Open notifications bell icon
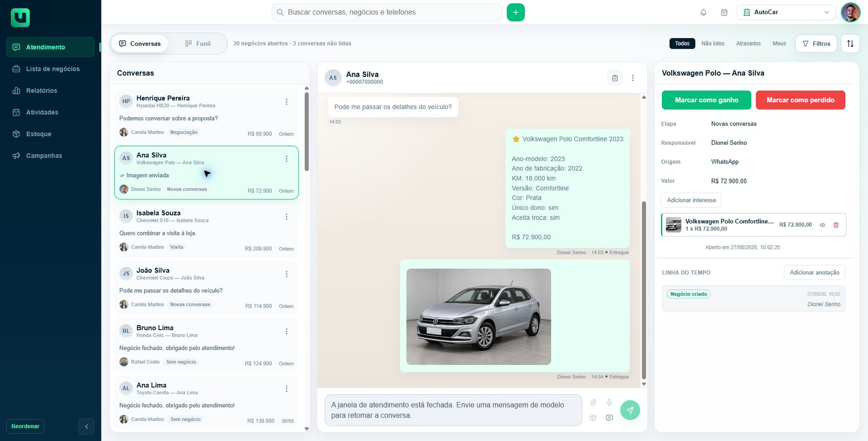The image size is (868, 441). [703, 12]
